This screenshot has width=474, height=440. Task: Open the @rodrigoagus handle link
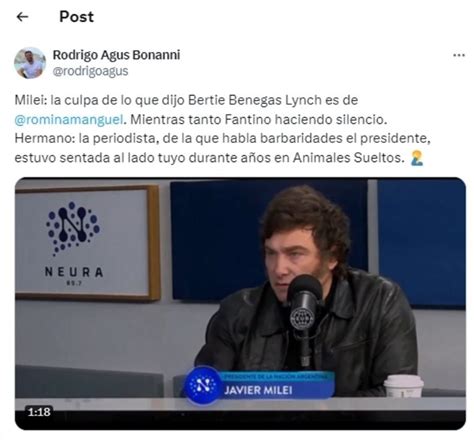[90, 71]
